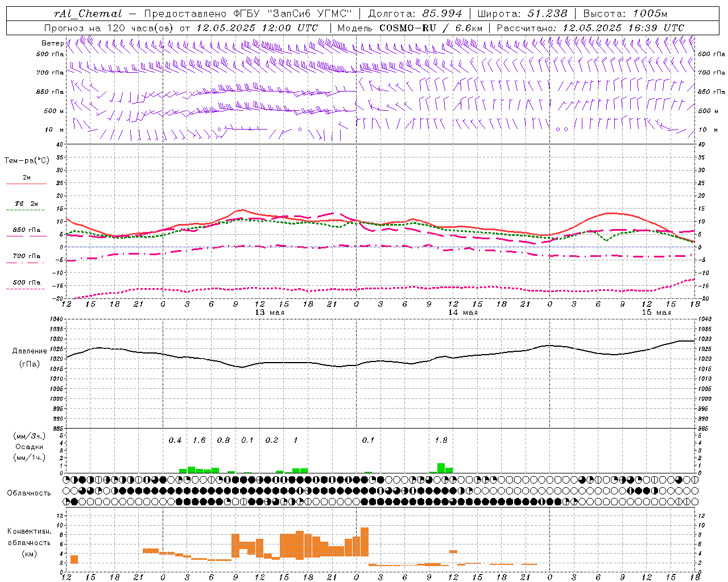Screen dimensions: 728x582
Task: Click the forecast start 12.05.2025 12:00 UTC
Action: pos(257,28)
